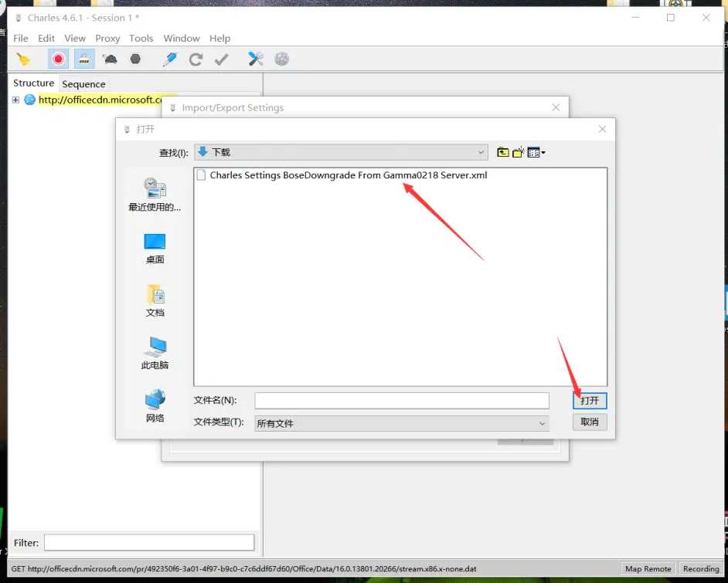The height and width of the screenshot is (583, 728).
Task: Open the Proxy menu
Action: 107,38
